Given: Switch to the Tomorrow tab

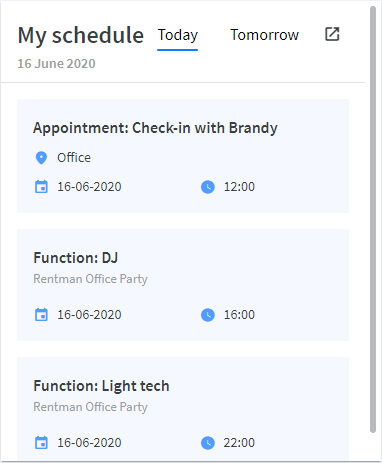Looking at the screenshot, I should click(265, 35).
